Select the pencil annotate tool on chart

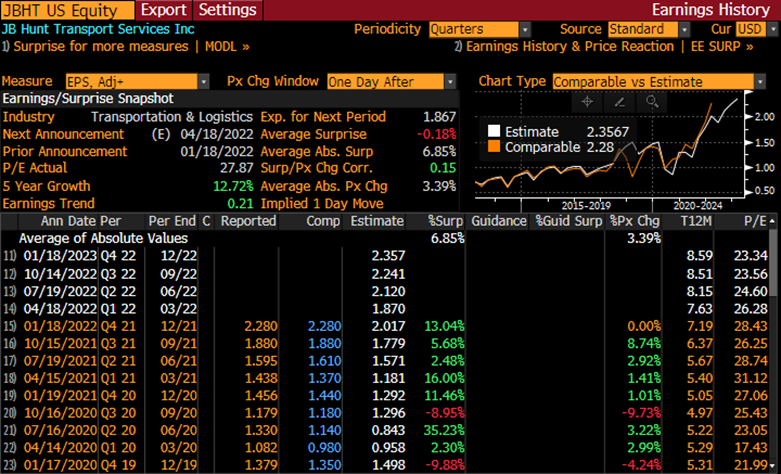tap(619, 102)
